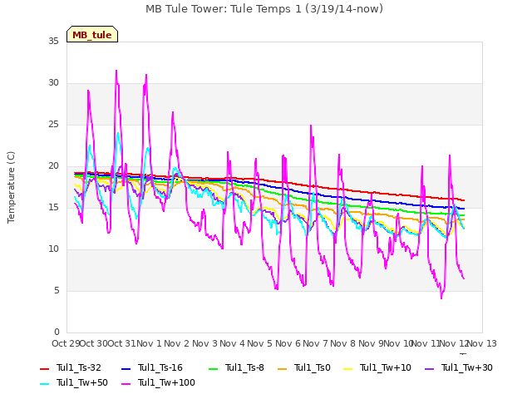Click the 5 y-axis tick label
The width and height of the screenshot is (532, 399).
click(57, 291)
